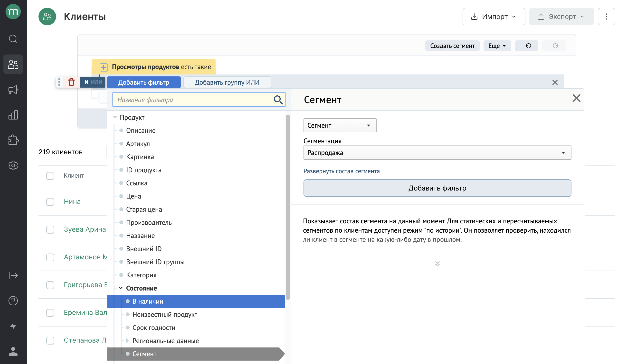Open the client Зуева Арина link
The height and width of the screenshot is (364, 627).
(85, 229)
